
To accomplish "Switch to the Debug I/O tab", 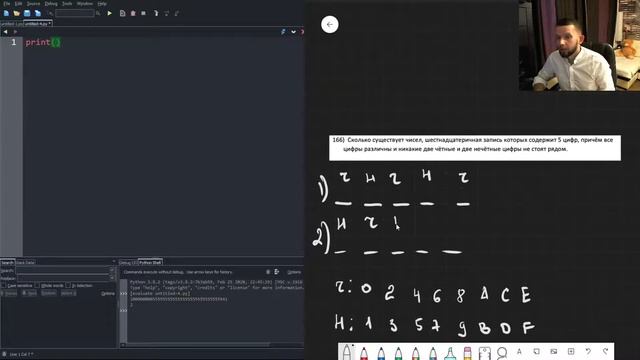I will (129, 262).
